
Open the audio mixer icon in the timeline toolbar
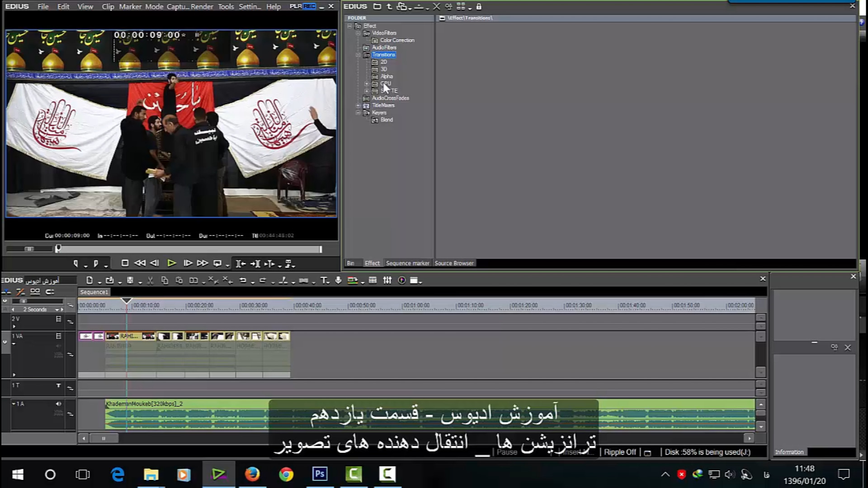pos(387,281)
